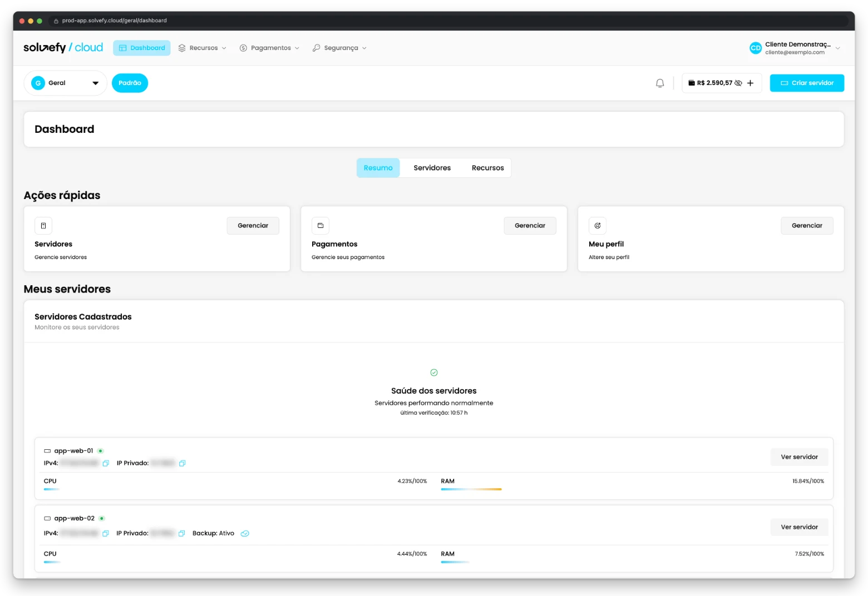Click the app-web-02 server icon
This screenshot has width=868, height=596.
click(47, 519)
